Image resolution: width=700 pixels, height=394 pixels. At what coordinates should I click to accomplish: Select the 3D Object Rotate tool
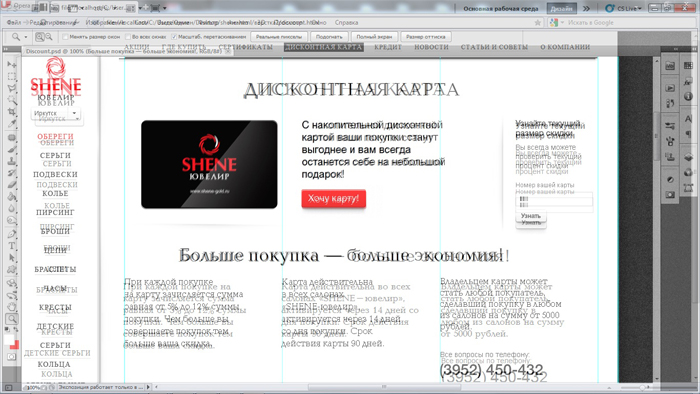(x=12, y=283)
